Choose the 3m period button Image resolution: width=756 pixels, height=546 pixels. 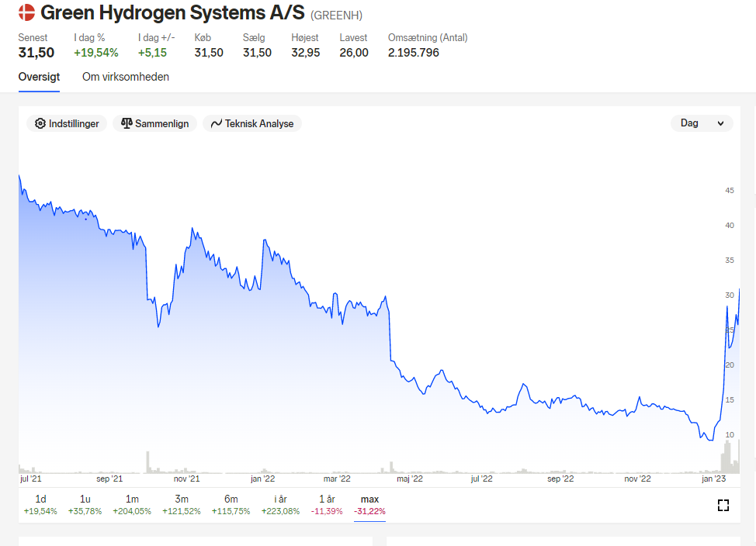tap(182, 505)
